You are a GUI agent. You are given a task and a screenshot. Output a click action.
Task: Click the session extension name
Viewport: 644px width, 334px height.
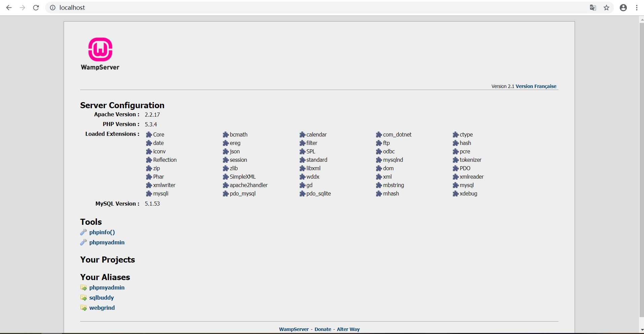(238, 160)
